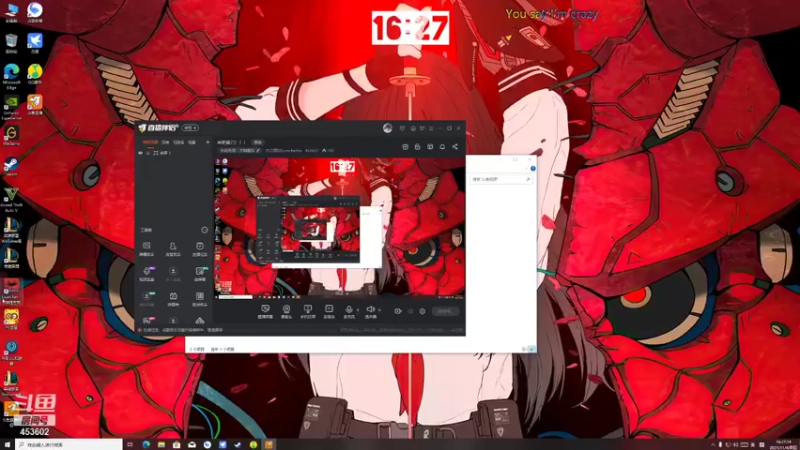Click the magnifier icon in the white window's search field
Screen dimensions: 800x450
tap(528, 180)
